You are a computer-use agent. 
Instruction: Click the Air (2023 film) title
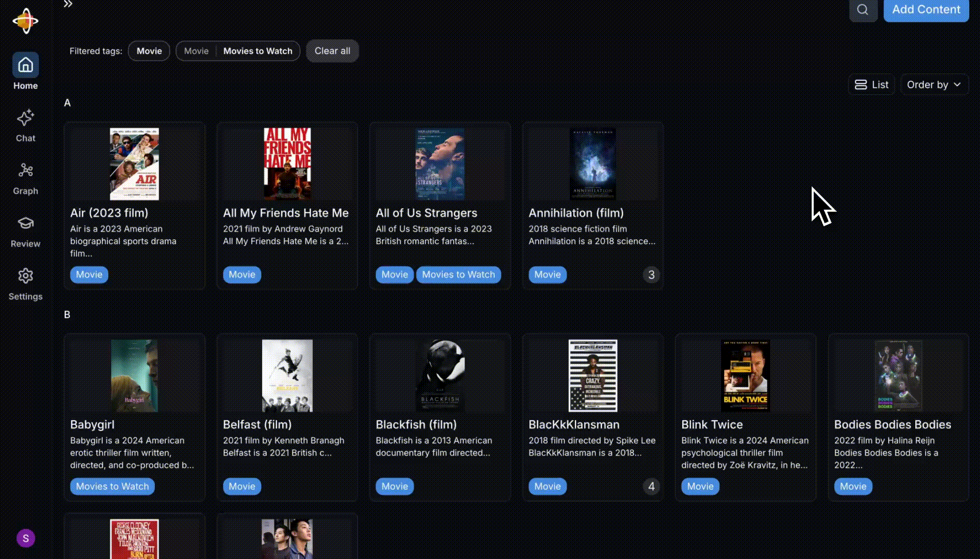(x=109, y=213)
